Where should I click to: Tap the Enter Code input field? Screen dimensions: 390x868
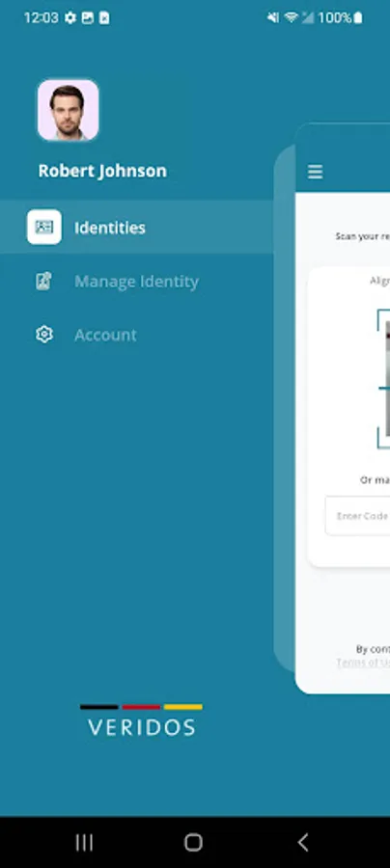click(x=358, y=516)
